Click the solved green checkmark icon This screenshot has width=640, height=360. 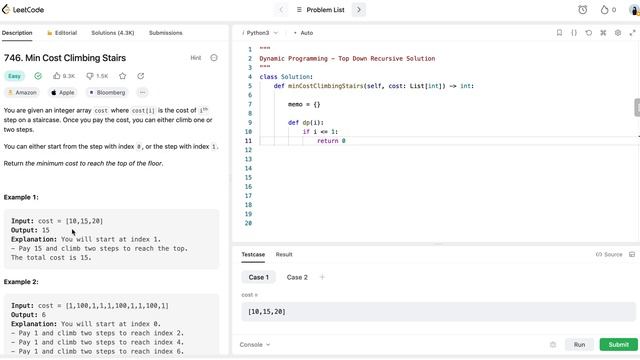tap(38, 76)
